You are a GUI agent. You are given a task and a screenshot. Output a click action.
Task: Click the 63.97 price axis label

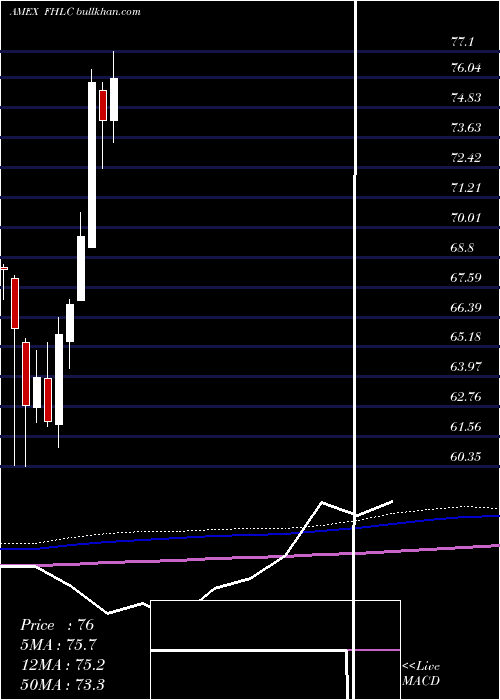466,367
